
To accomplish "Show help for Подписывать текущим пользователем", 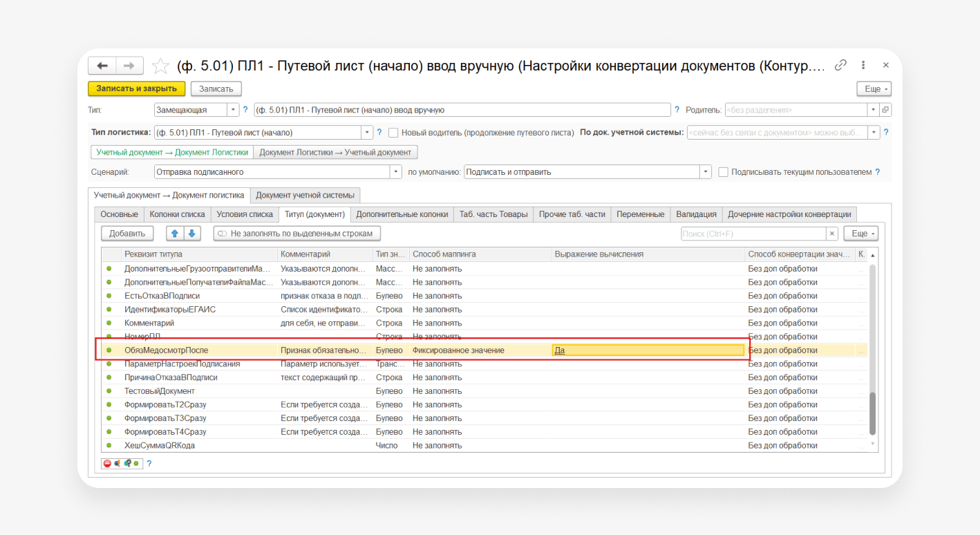I will 878,172.
